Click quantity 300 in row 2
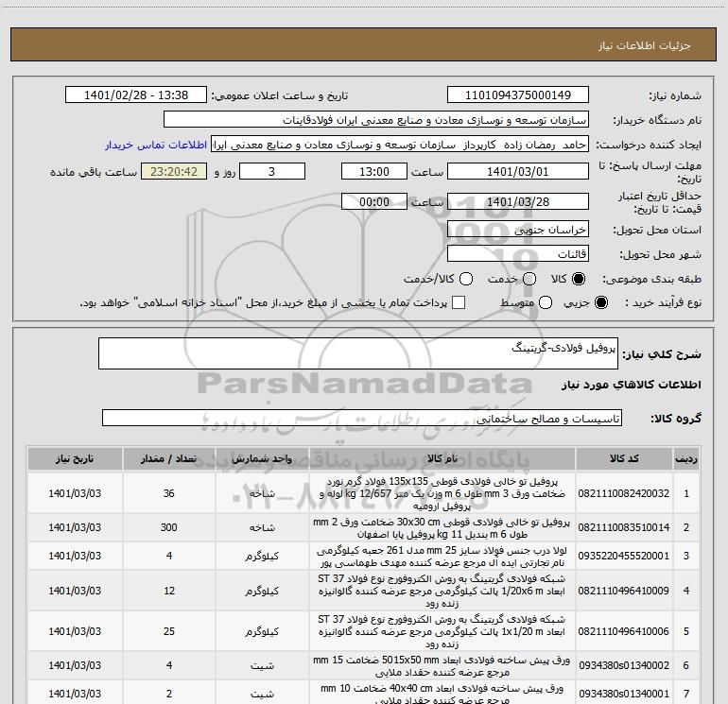The image size is (728, 704). pyautogui.click(x=169, y=527)
